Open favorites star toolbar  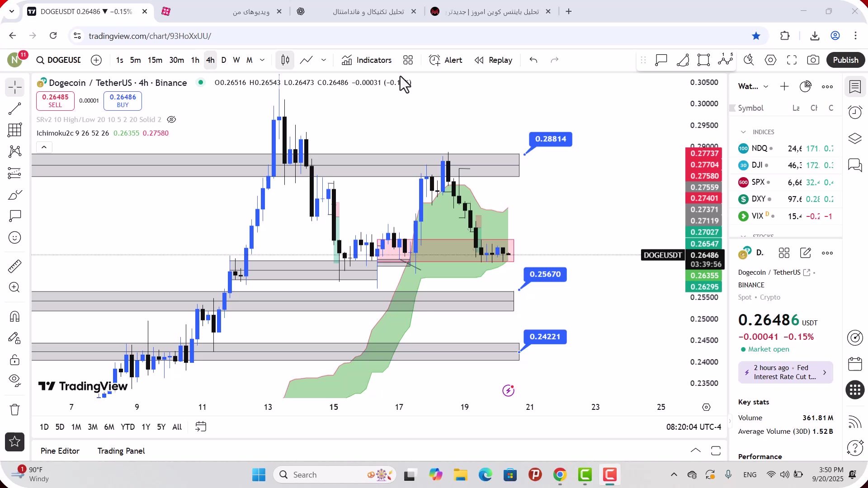[x=15, y=442]
